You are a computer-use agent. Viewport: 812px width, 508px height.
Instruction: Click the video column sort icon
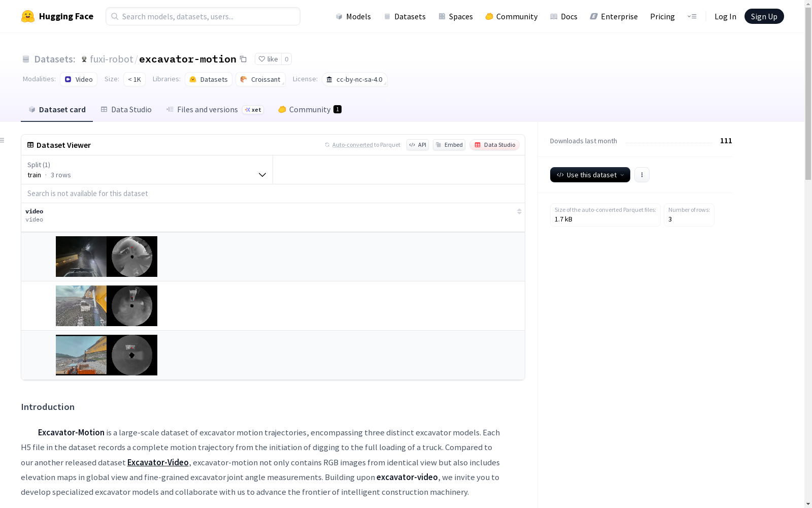(x=519, y=211)
